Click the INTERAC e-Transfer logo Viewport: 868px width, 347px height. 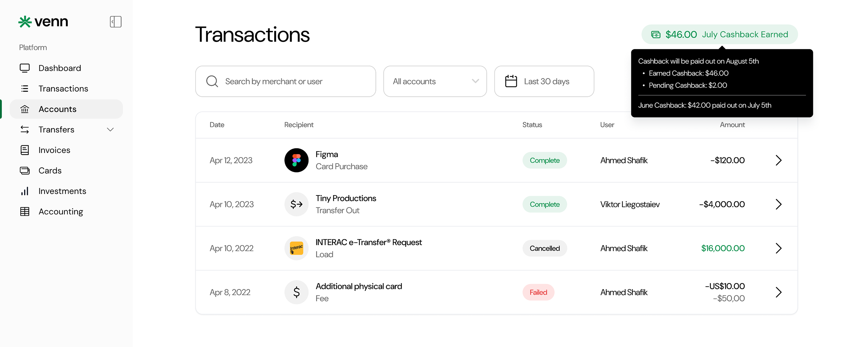(297, 248)
